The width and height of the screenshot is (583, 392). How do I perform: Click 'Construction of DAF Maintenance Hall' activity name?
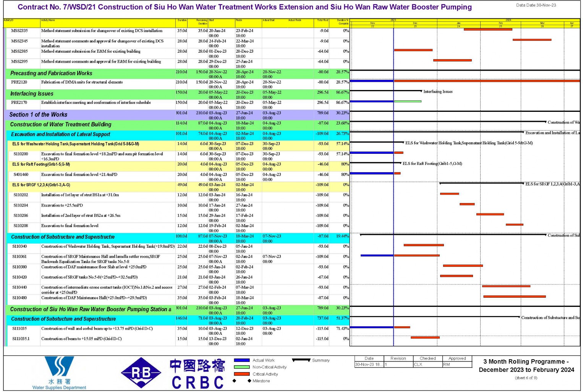pyautogui.click(x=94, y=298)
